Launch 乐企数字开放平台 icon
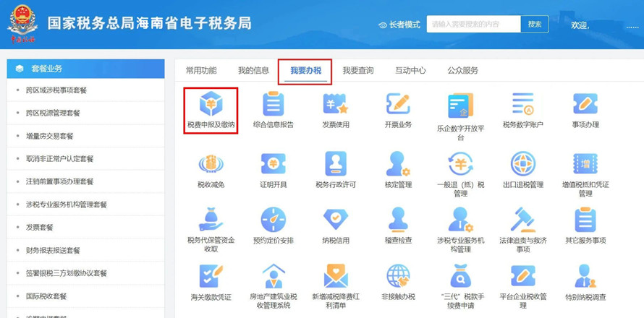 tap(460, 106)
